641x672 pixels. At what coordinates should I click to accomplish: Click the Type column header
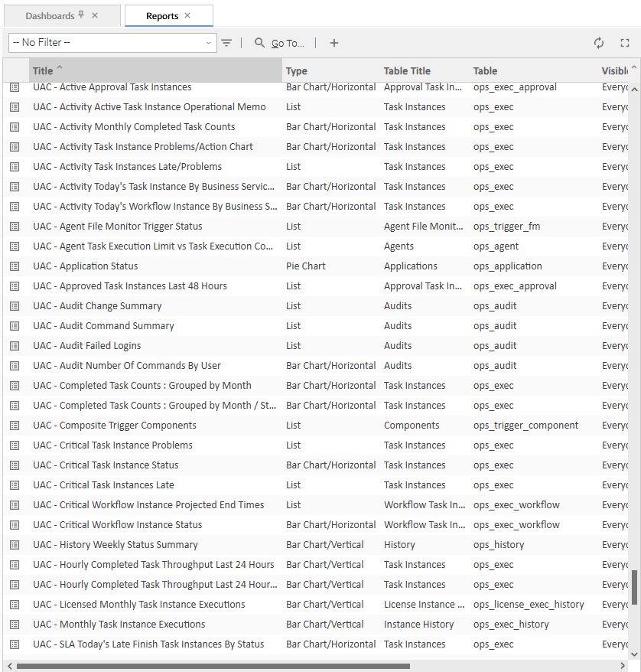click(297, 71)
